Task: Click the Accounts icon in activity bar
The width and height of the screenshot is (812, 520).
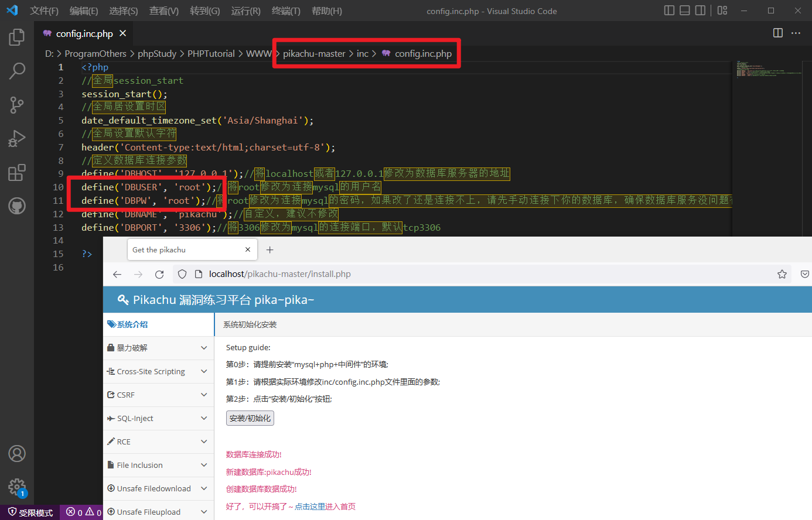Action: pyautogui.click(x=16, y=453)
